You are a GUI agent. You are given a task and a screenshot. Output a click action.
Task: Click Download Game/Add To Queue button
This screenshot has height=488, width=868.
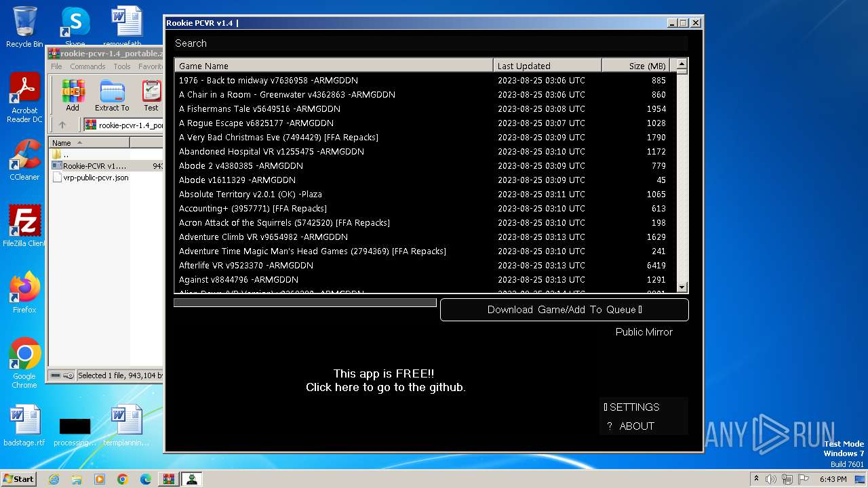(564, 310)
